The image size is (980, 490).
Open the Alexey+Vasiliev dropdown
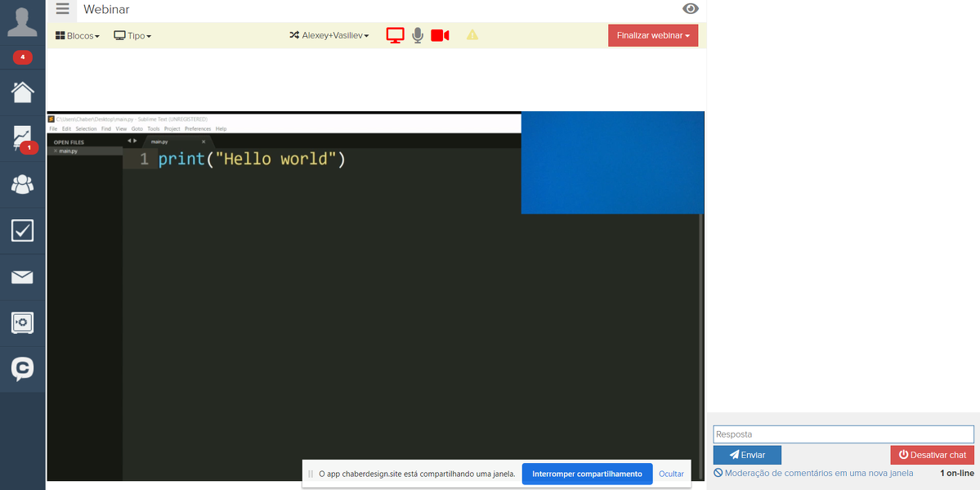coord(329,36)
